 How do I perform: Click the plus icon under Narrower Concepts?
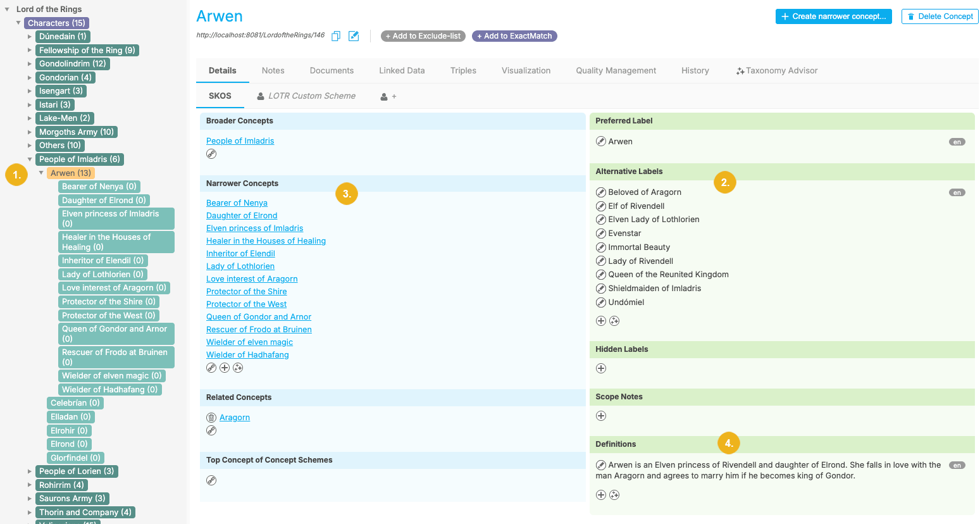point(225,368)
